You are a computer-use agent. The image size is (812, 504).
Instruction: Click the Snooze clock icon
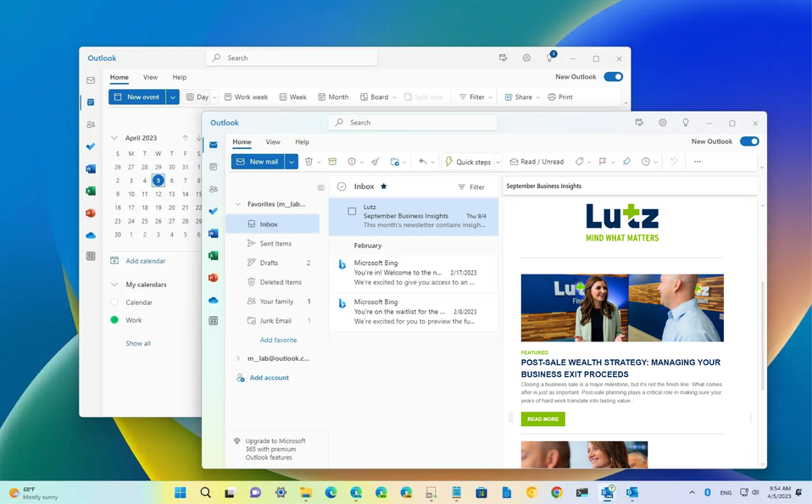coord(646,162)
